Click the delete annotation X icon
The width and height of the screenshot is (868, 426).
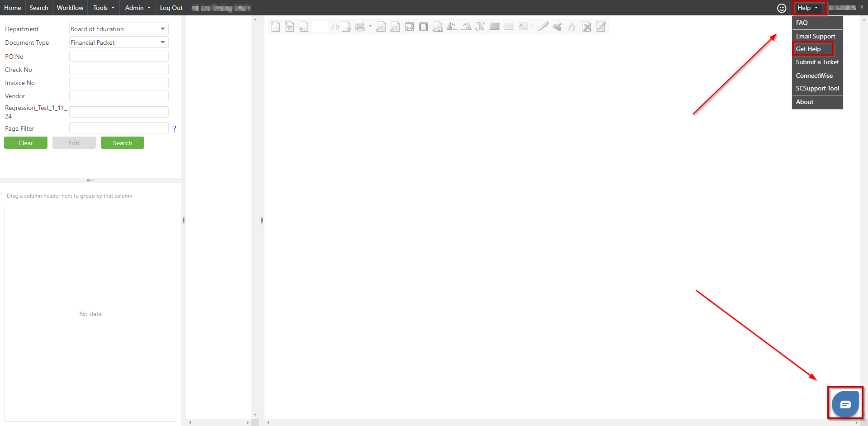coord(587,27)
